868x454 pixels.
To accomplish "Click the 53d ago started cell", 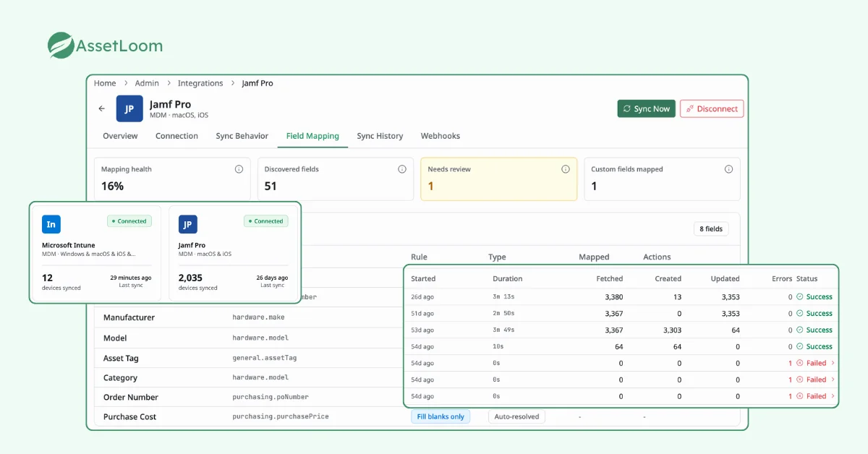I will tap(422, 330).
